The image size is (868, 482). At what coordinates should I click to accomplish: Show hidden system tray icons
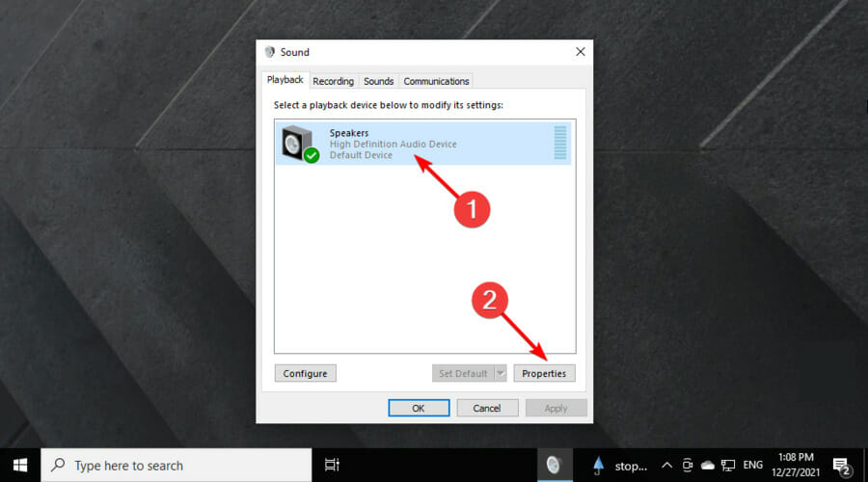667,466
